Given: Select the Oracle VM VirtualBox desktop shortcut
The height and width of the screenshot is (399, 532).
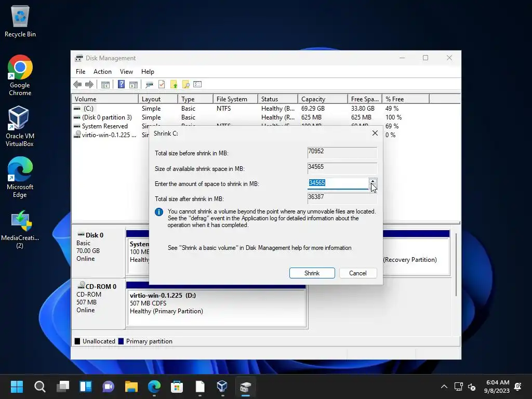Looking at the screenshot, I should (x=20, y=126).
